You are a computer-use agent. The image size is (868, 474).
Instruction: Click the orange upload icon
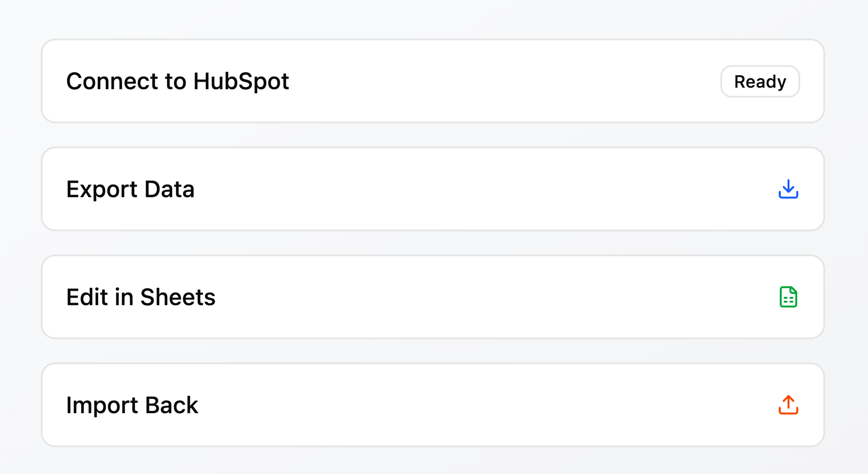(788, 405)
